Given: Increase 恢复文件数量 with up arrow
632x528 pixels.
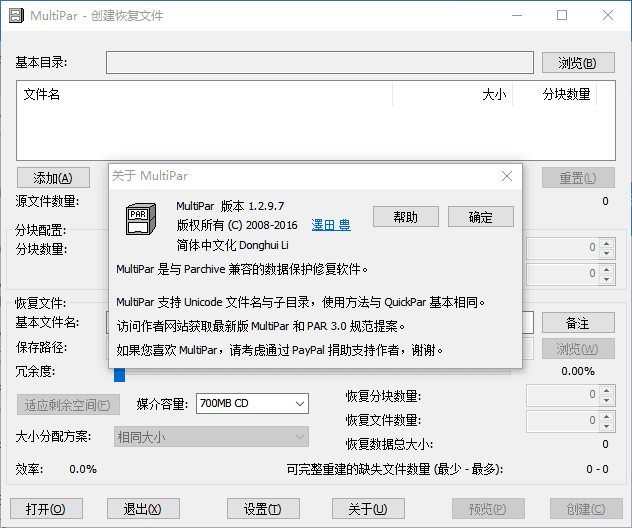Looking at the screenshot, I should (x=607, y=416).
